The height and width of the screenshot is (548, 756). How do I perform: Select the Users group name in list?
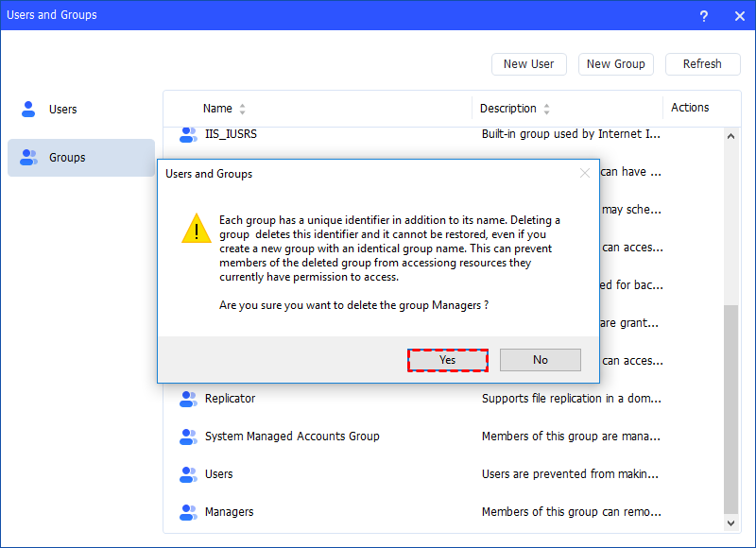(x=219, y=474)
